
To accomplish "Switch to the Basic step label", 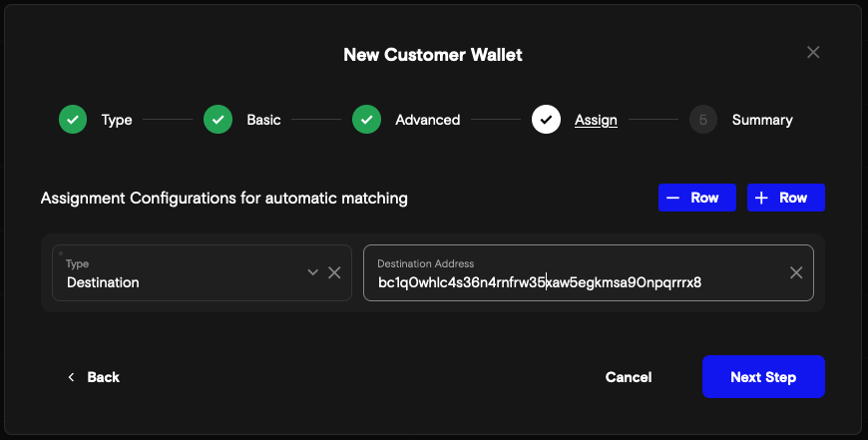I will 263,120.
